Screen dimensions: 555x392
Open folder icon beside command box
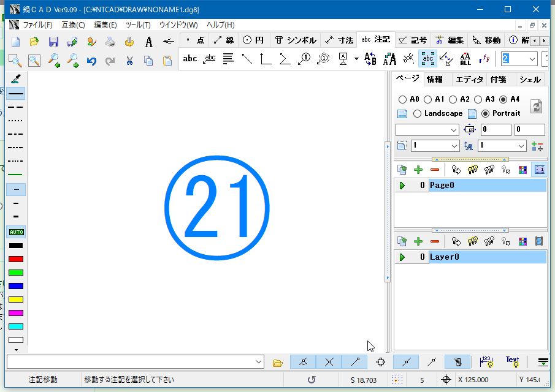[x=277, y=363]
